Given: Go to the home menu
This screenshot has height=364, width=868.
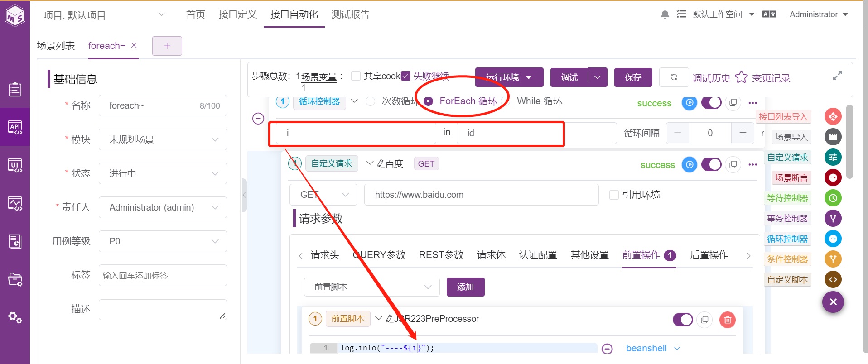Looking at the screenshot, I should point(196,14).
